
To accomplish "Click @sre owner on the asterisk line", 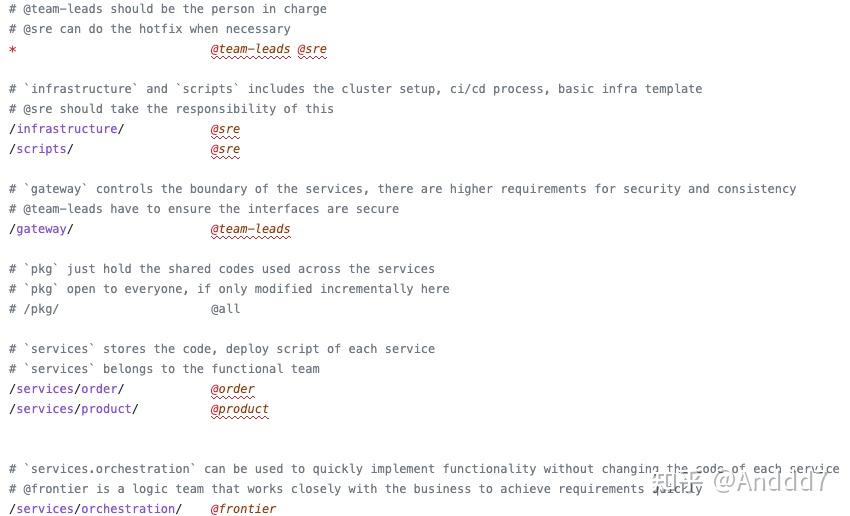I will tap(312, 49).
